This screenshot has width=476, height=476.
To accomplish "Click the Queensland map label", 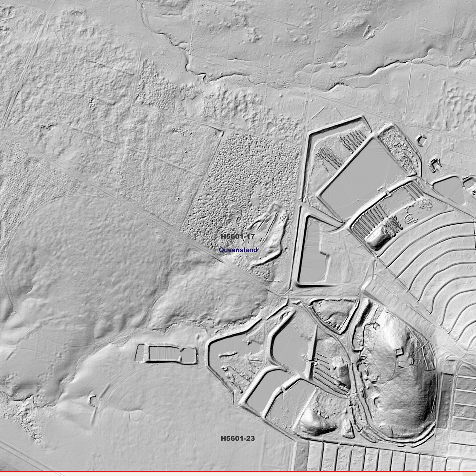I will [238, 250].
